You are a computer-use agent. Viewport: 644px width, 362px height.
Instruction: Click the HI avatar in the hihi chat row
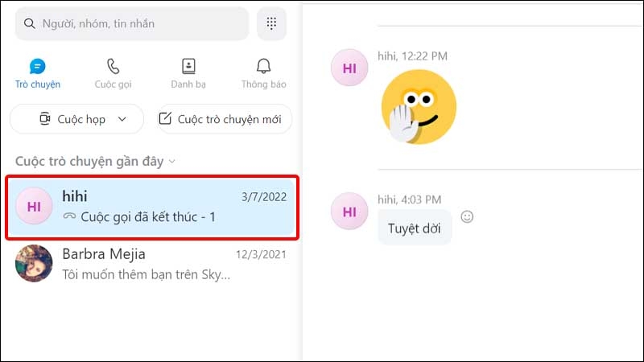pyautogui.click(x=34, y=206)
